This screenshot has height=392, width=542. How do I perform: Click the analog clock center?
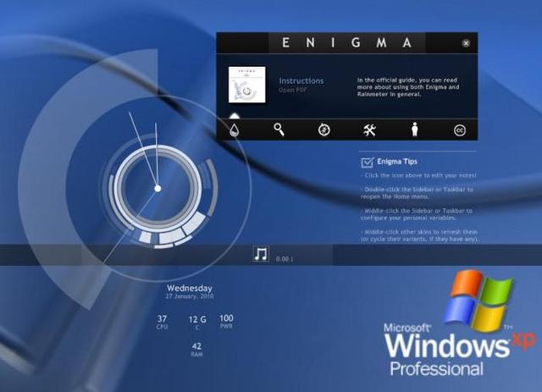click(157, 189)
